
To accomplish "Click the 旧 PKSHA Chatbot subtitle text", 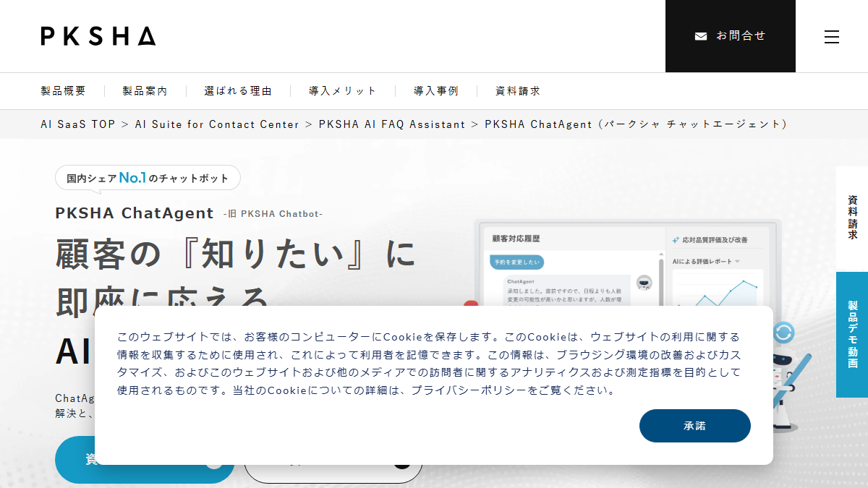I will [273, 214].
